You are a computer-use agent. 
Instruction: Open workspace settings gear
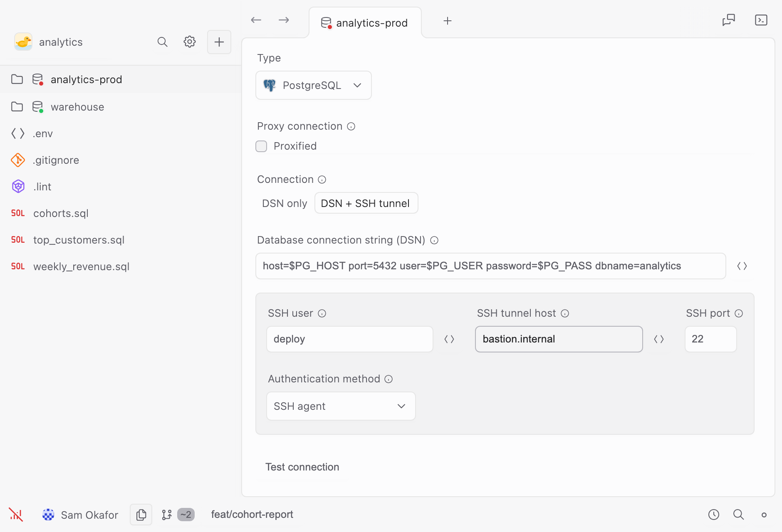click(x=190, y=42)
